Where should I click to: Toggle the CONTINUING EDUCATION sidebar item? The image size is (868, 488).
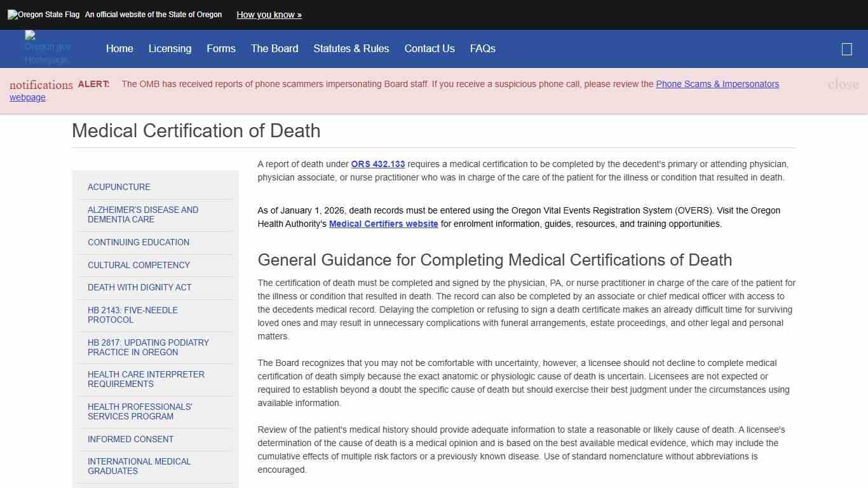tap(139, 242)
